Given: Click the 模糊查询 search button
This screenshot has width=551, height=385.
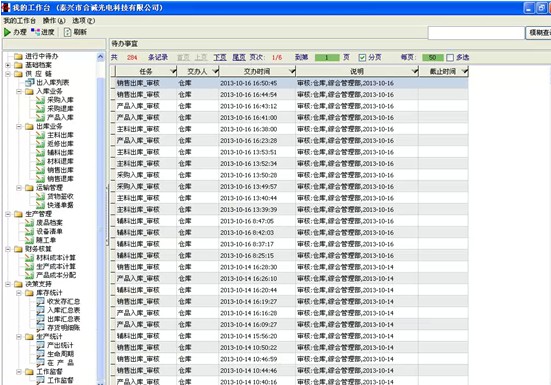Looking at the screenshot, I should point(538,33).
